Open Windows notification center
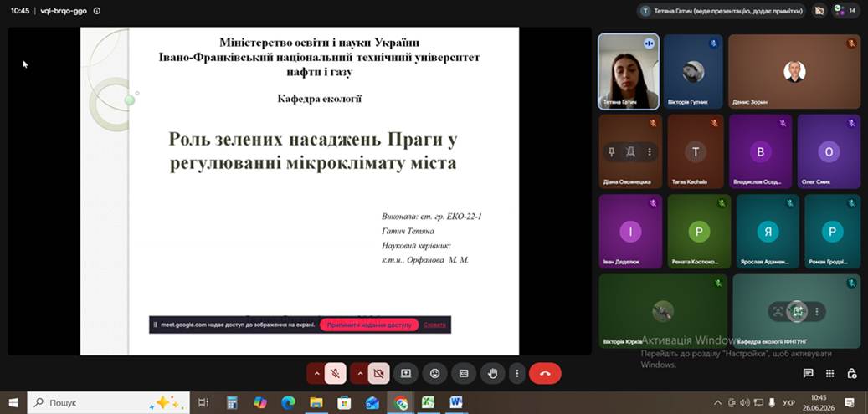 pos(850,403)
